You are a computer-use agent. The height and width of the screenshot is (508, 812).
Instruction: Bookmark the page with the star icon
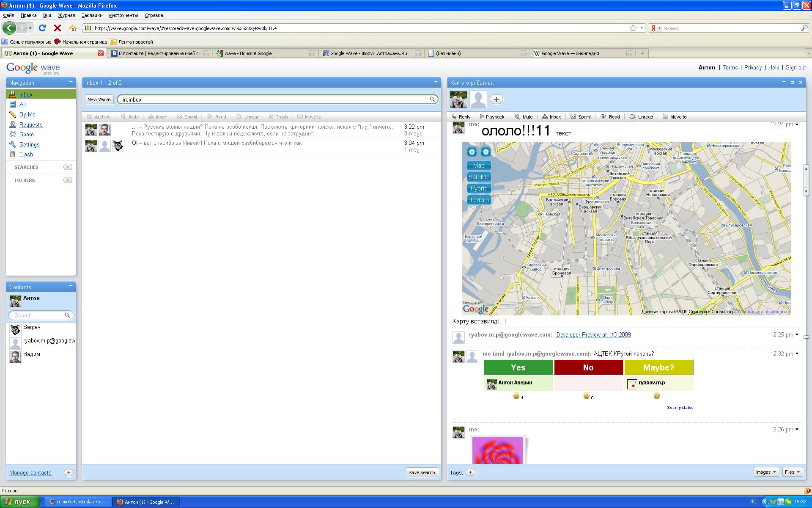click(x=633, y=28)
